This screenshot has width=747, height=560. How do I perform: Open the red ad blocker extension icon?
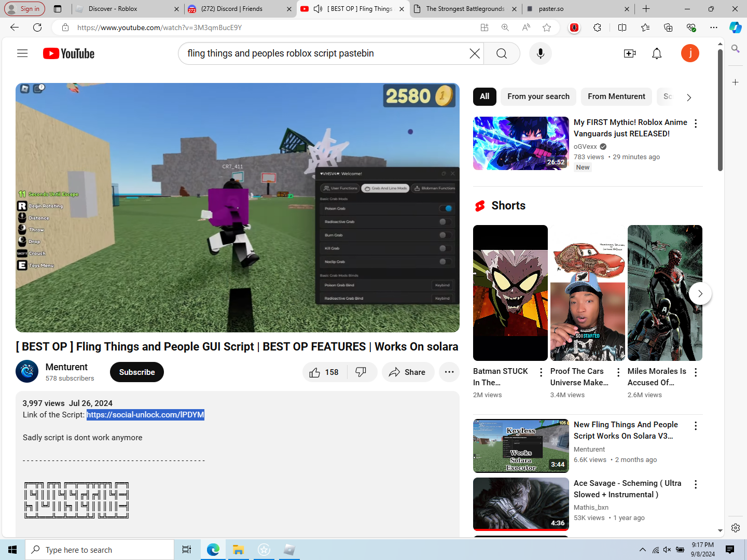tap(574, 27)
